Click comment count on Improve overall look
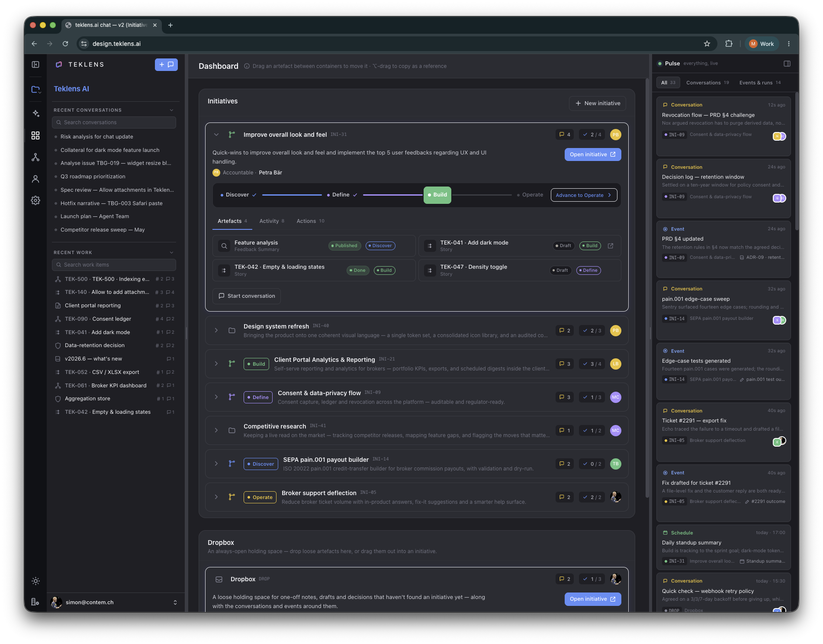This screenshot has height=644, width=823. tap(565, 135)
